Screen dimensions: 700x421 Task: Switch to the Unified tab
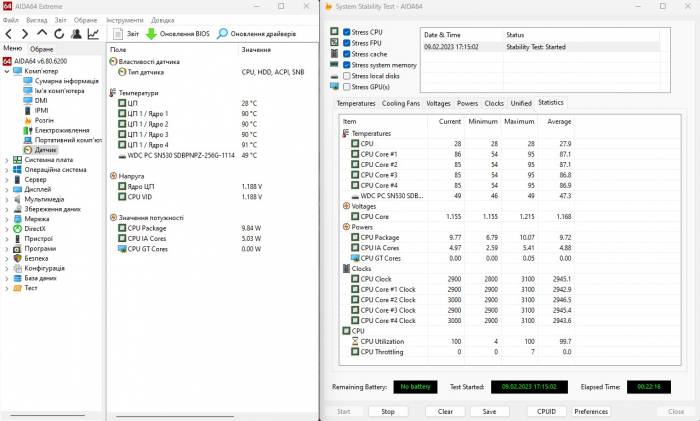point(521,103)
